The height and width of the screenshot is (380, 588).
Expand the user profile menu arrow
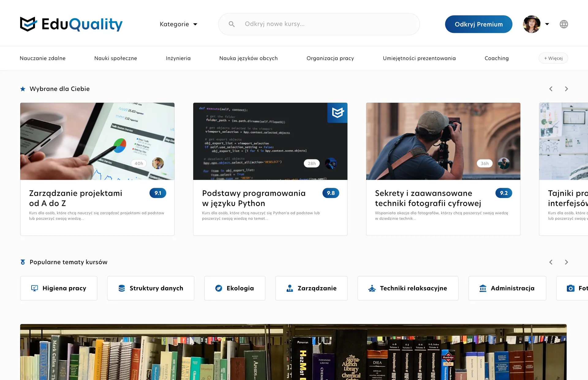[547, 24]
